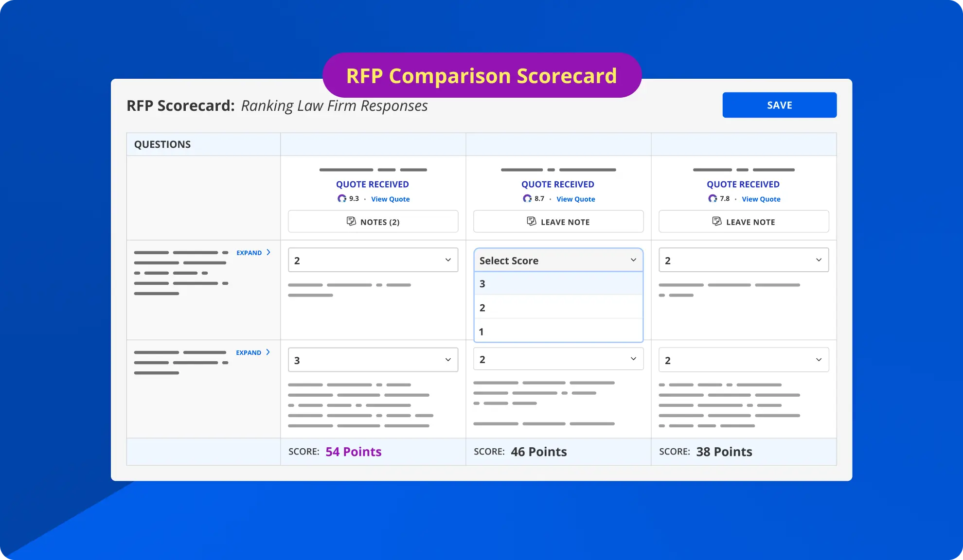963x560 pixels.
Task: Click the 7.8 score ring icon
Action: point(712,198)
